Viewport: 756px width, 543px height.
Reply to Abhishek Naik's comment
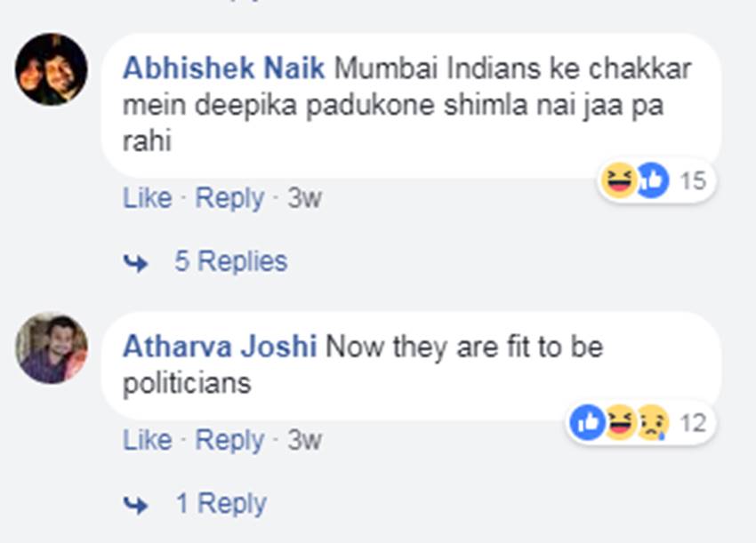pyautogui.click(x=229, y=198)
